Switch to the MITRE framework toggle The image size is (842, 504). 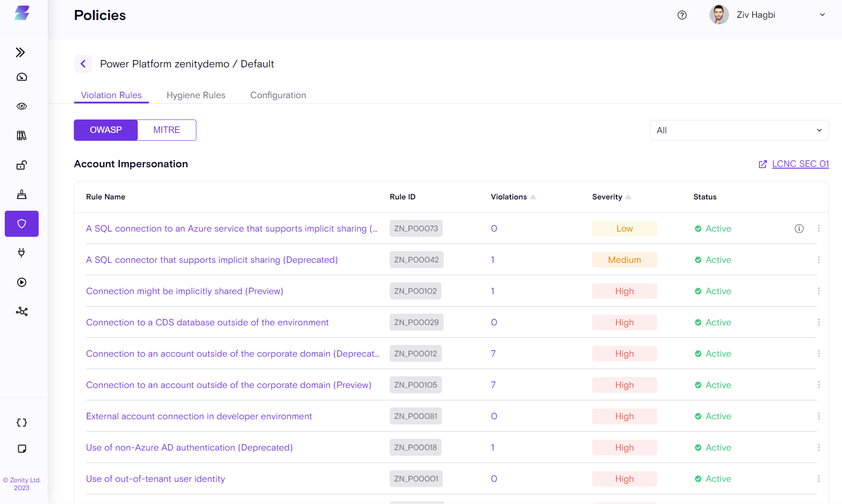coord(166,130)
